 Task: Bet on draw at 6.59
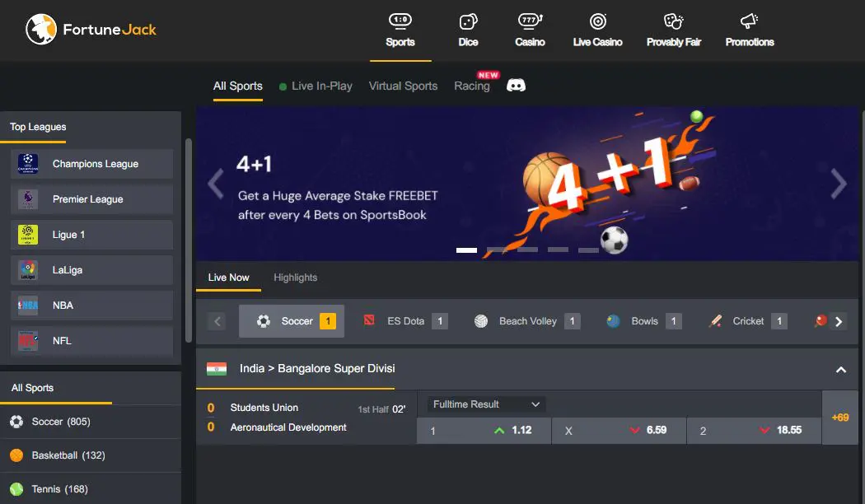tap(619, 430)
